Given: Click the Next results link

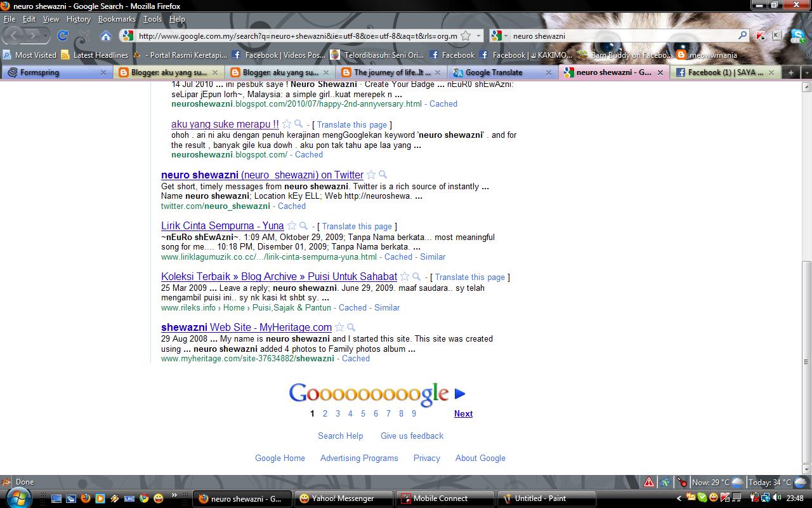Looking at the screenshot, I should coord(463,414).
